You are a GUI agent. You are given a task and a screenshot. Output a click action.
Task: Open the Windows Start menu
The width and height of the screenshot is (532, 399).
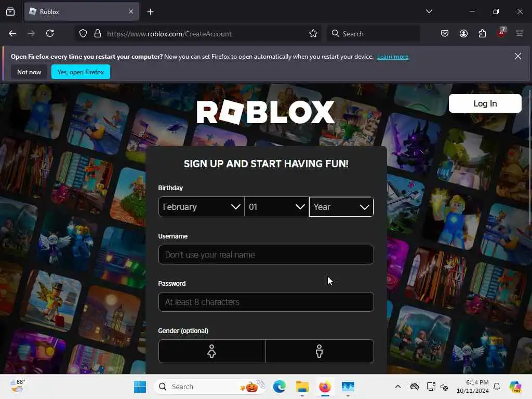pos(140,387)
